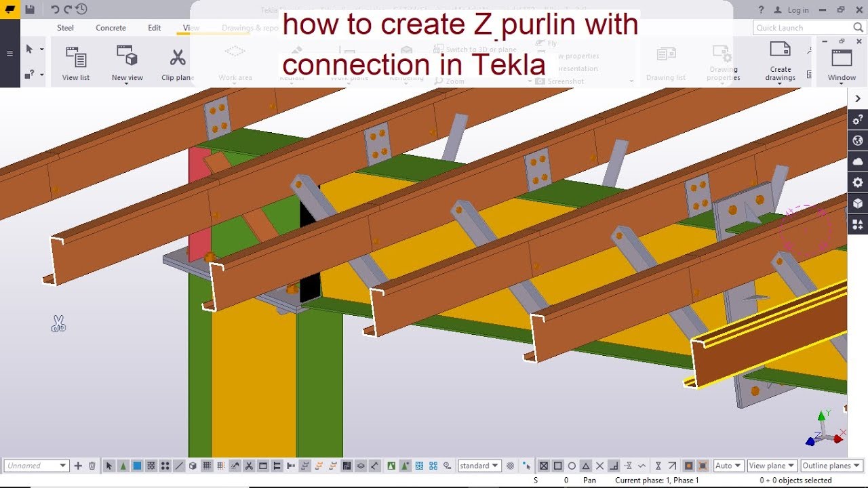The image size is (868, 488).
Task: Click the New view button
Action: [x=127, y=64]
